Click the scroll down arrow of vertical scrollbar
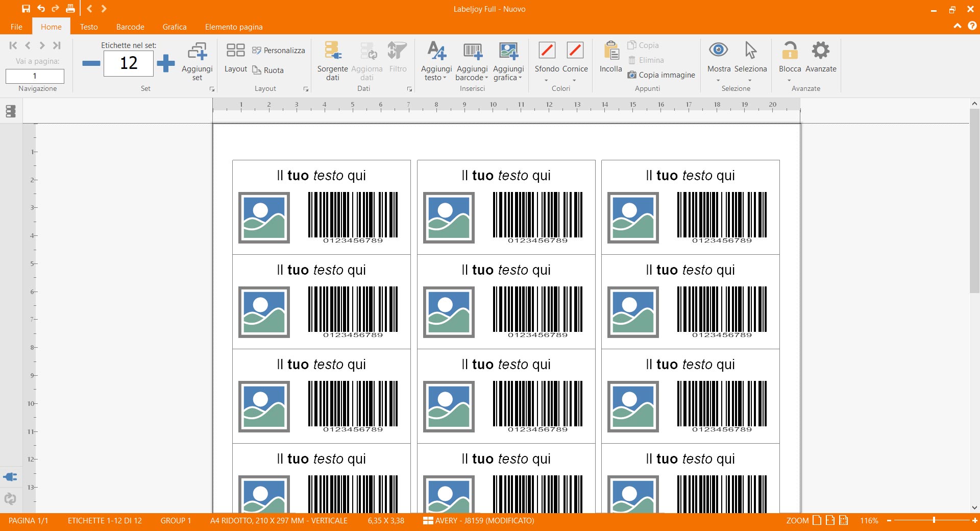980x531 pixels. (x=974, y=508)
